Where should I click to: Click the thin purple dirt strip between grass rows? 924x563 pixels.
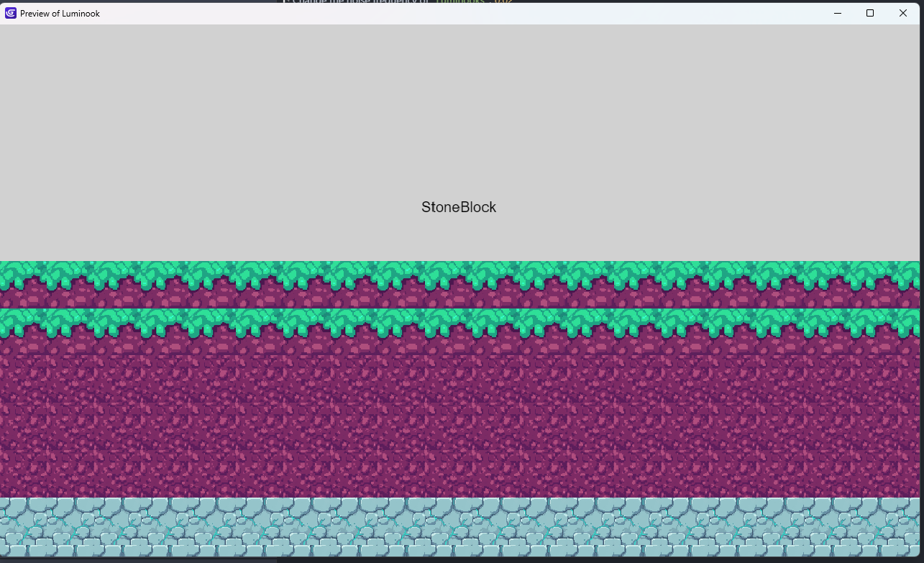pos(460,298)
